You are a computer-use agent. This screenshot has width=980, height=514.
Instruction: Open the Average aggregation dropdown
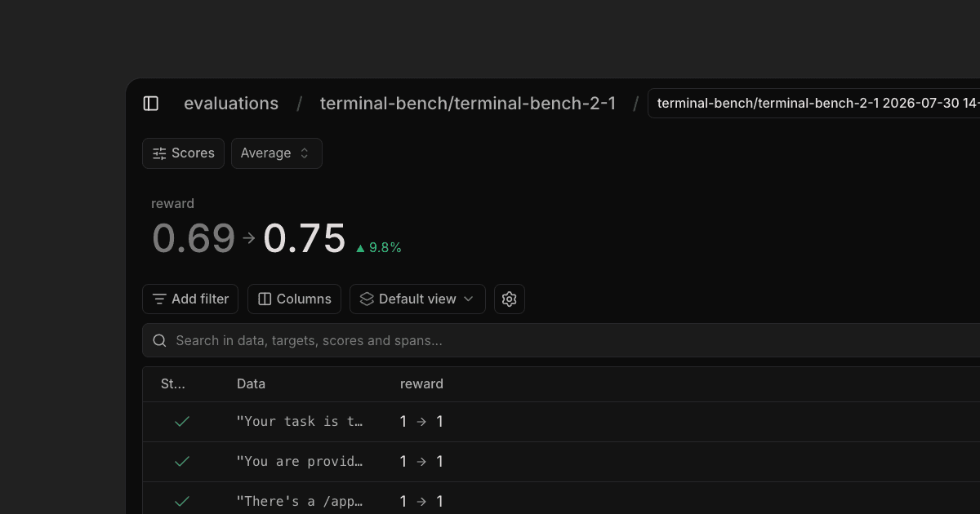pyautogui.click(x=277, y=153)
